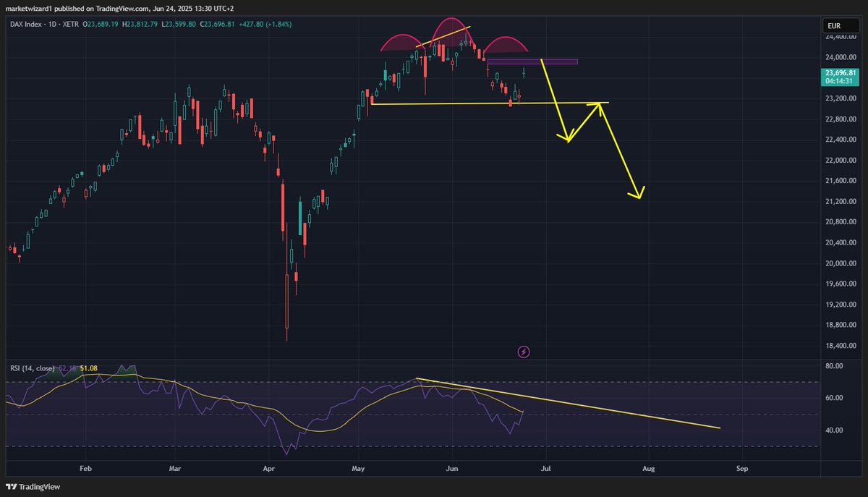The width and height of the screenshot is (868, 497).
Task: Click the 18,400.00 price axis label
Action: point(841,346)
